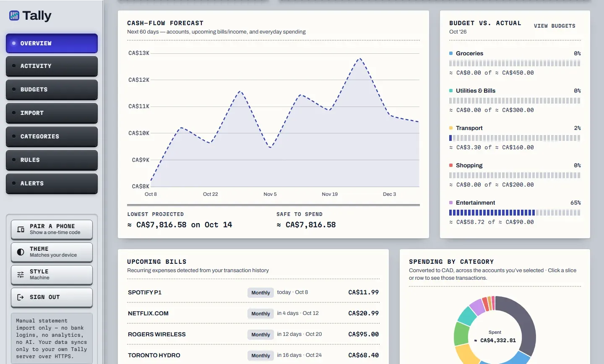Select the NETFLIX.COM bill name
Screen dimensions: 604x364
point(148,313)
